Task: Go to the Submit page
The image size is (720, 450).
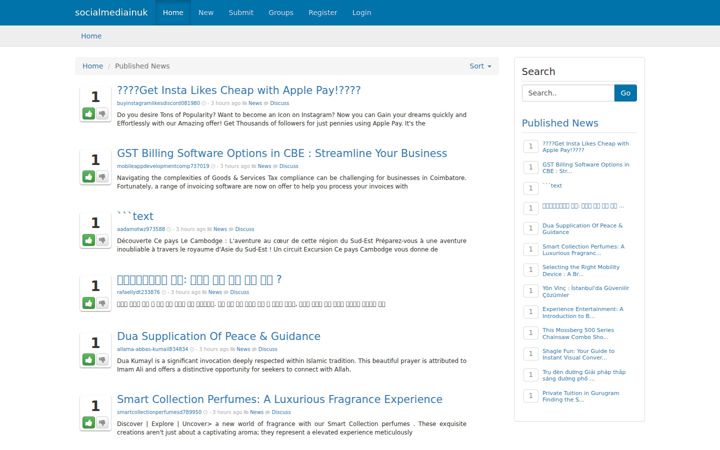Action: pos(241,12)
